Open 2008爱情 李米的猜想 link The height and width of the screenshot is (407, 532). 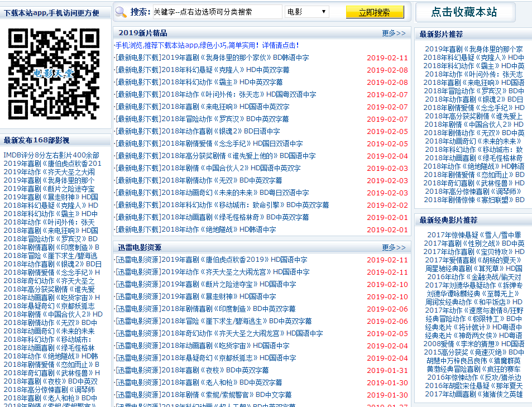(474, 343)
